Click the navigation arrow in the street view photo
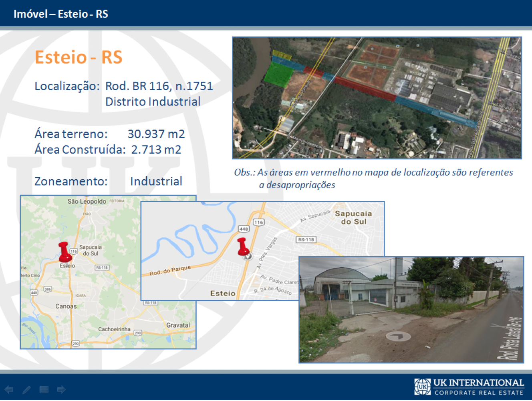This screenshot has width=532, height=401. tap(398, 336)
